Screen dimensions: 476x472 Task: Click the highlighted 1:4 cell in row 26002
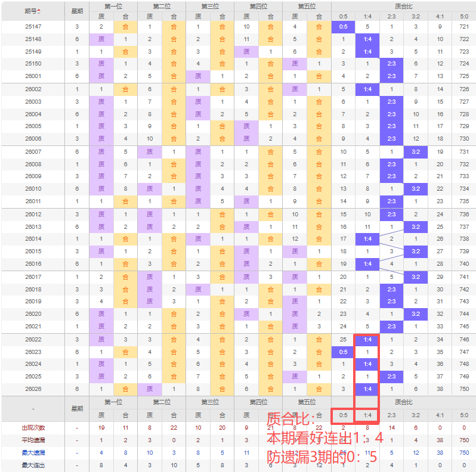(367, 89)
